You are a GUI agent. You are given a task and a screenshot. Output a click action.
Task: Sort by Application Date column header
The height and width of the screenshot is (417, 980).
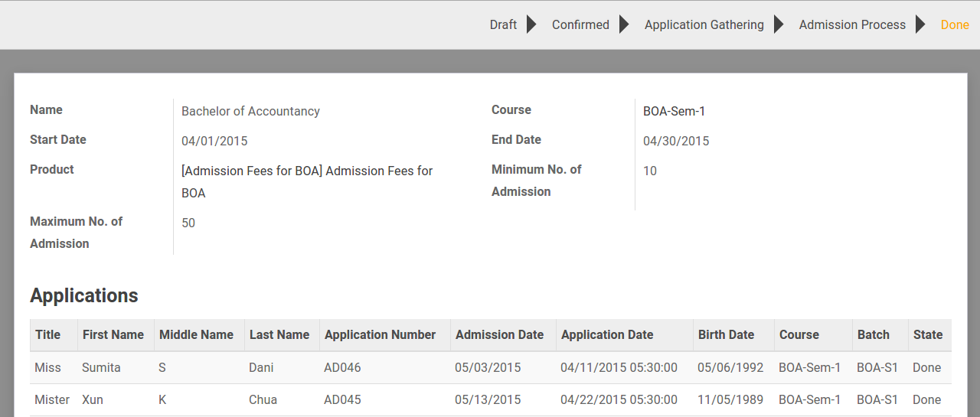point(624,335)
